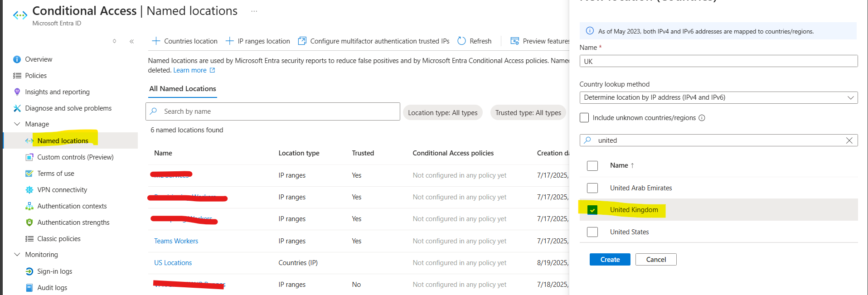Click the Refresh circular arrow icon
The width and height of the screenshot is (868, 295).
click(x=461, y=41)
